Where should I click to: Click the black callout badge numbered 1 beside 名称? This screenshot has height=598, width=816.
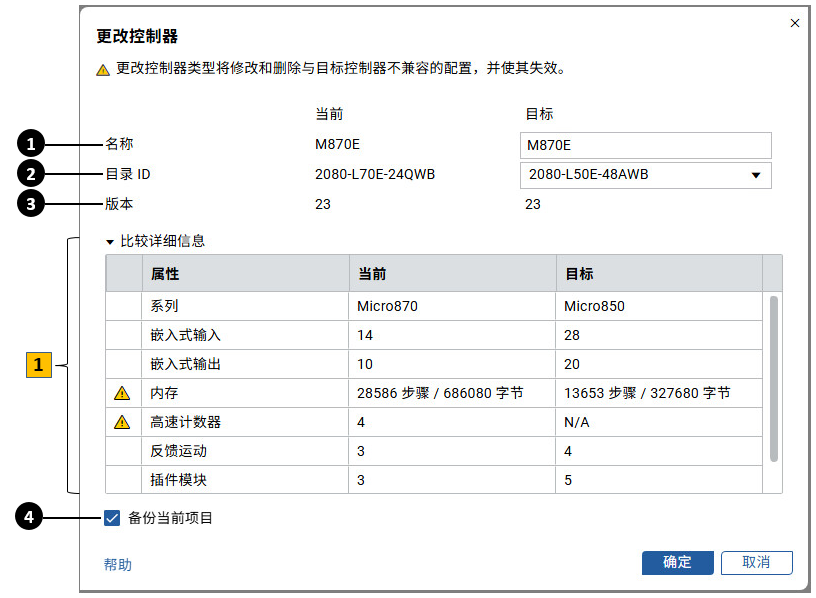(32, 143)
